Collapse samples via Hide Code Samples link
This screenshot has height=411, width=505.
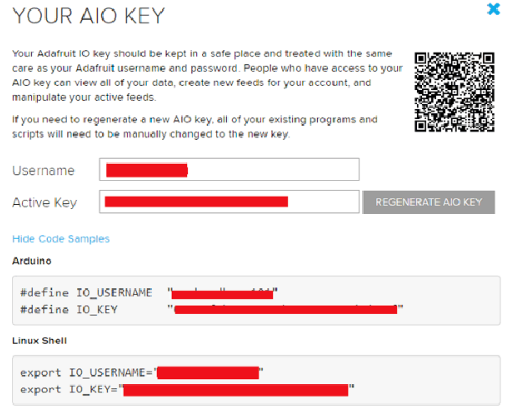tap(61, 239)
